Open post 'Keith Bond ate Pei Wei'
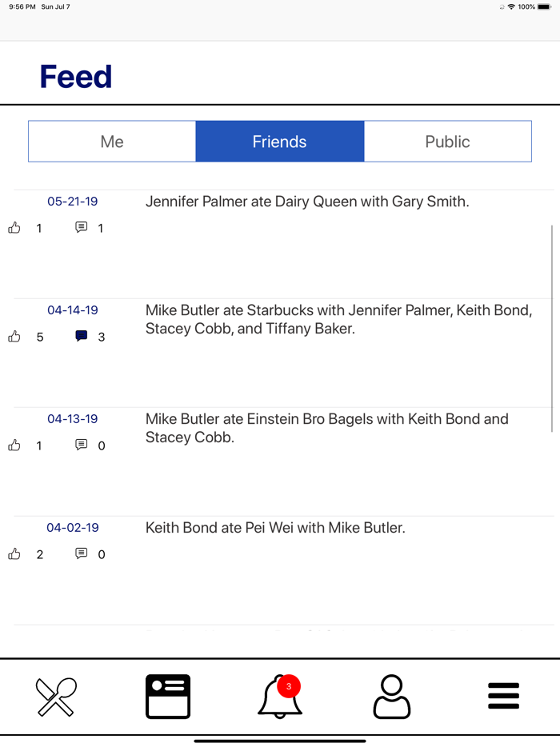The width and height of the screenshot is (560, 747). pos(275,528)
